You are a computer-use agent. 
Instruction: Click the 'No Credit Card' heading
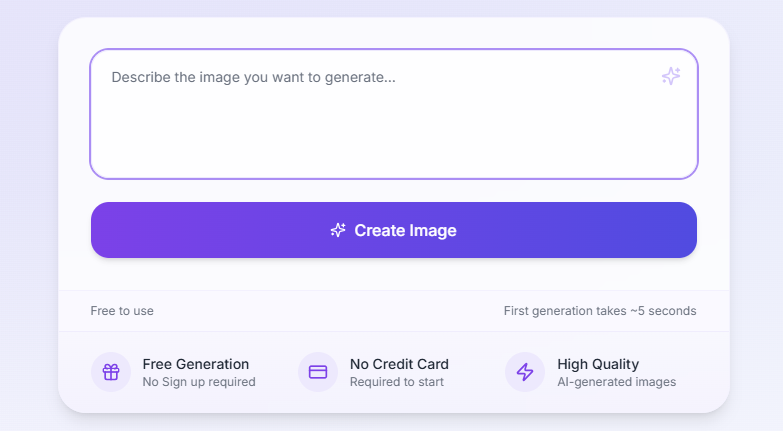(399, 364)
